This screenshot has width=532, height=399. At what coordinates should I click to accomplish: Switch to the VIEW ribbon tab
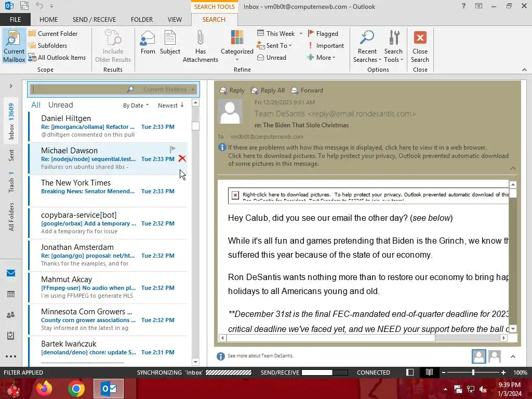coord(175,20)
